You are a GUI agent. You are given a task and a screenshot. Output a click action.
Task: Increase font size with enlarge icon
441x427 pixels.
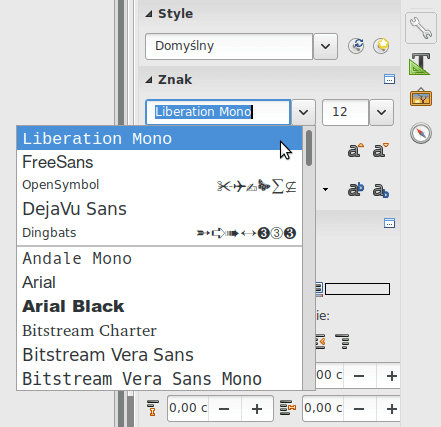[x=355, y=150]
